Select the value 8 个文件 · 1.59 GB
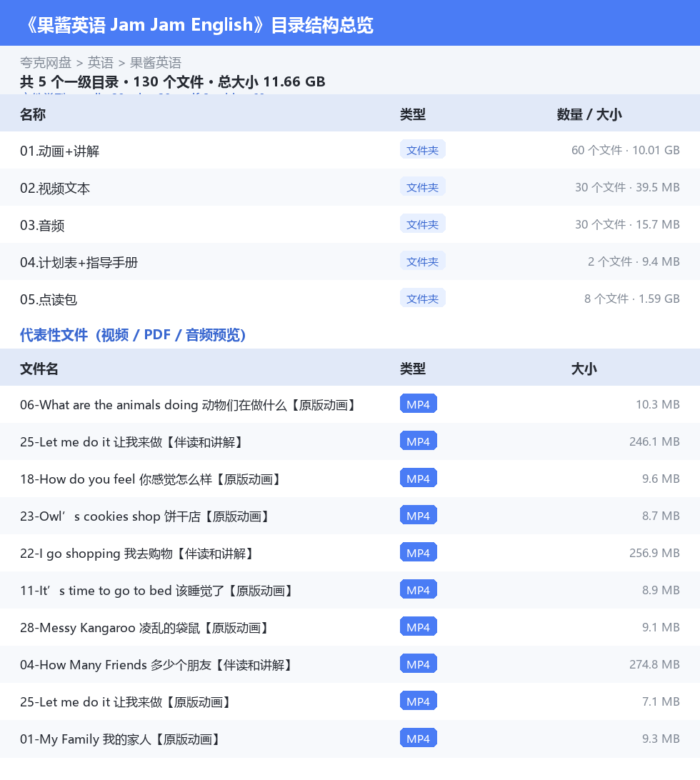Image resolution: width=700 pixels, height=780 pixels. pos(632,299)
